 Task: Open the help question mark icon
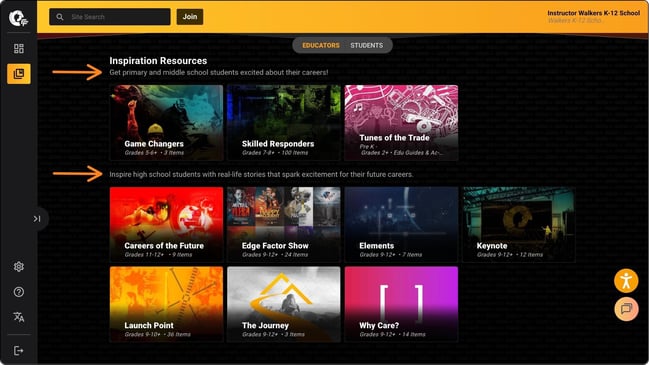19,292
